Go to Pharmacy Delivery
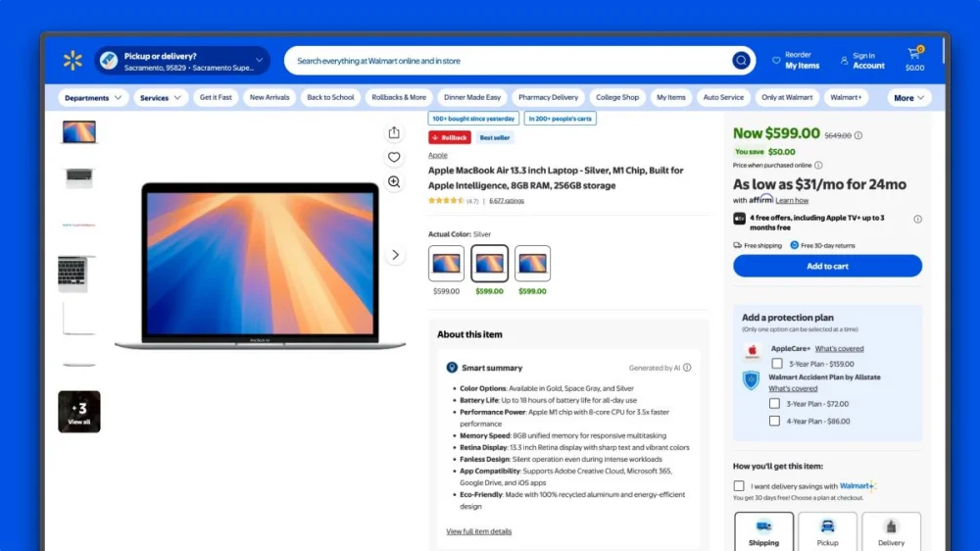Screen dimensions: 980x551 click(x=548, y=98)
